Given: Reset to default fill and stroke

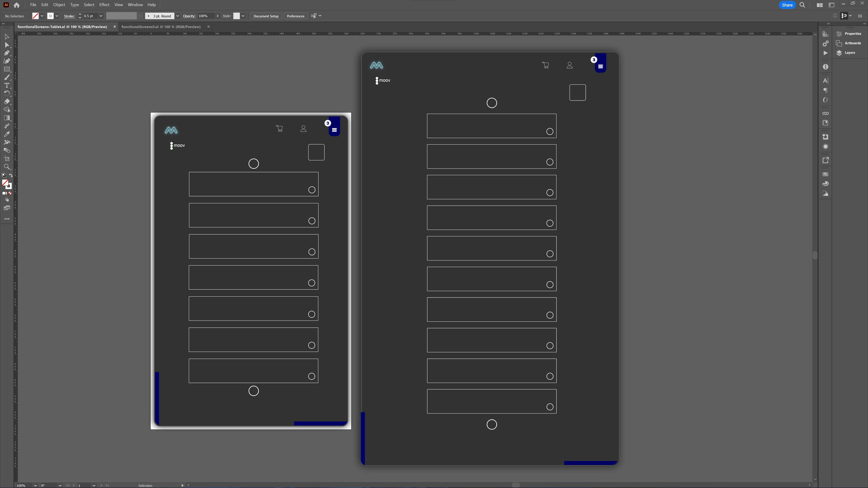Looking at the screenshot, I should click(4, 175).
